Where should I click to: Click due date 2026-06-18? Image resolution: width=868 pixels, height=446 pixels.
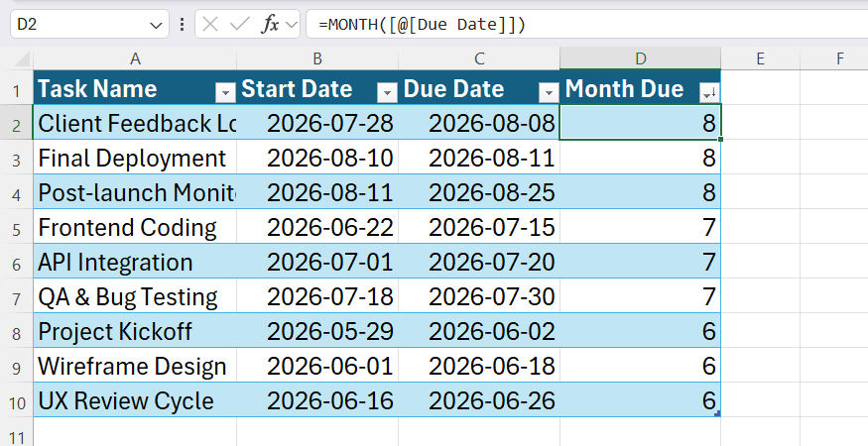(479, 365)
